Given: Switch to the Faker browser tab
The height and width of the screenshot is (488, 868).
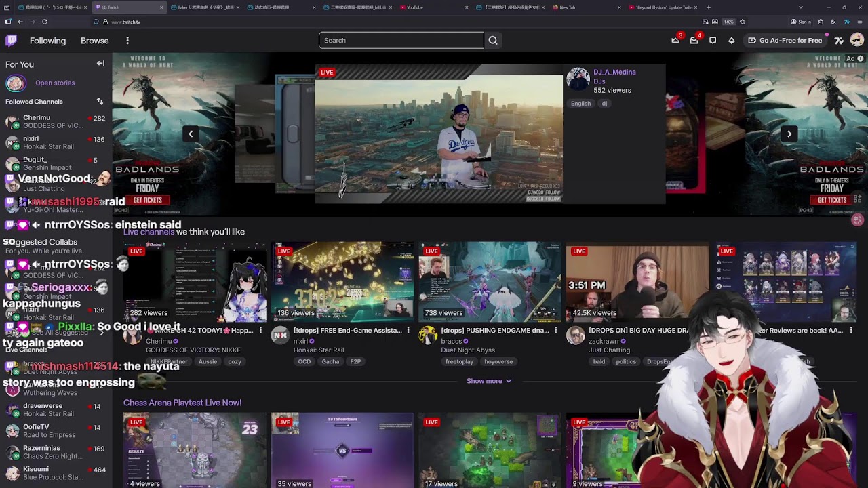Looking at the screenshot, I should point(205,7).
